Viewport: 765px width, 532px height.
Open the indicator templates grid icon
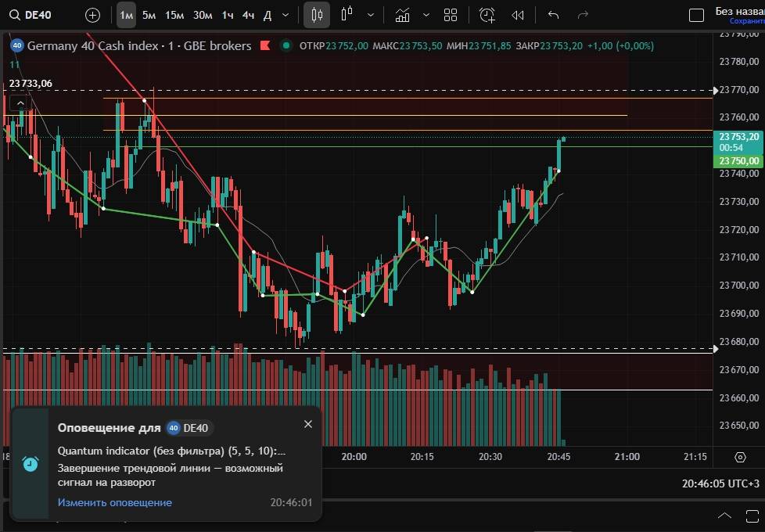(451, 15)
